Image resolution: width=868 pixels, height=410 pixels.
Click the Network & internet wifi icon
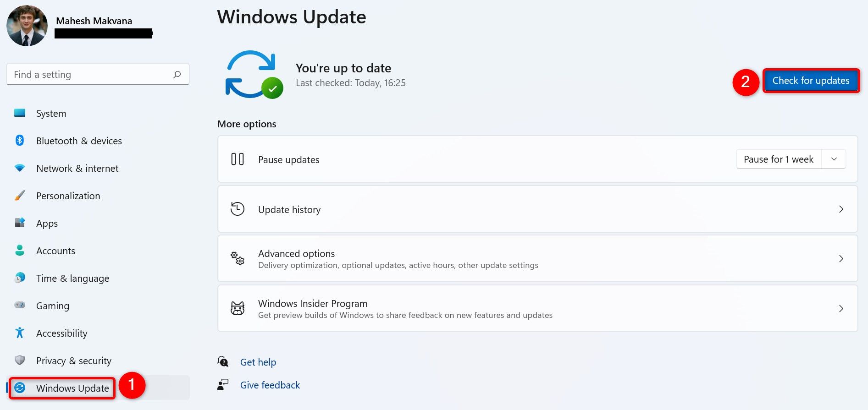(x=20, y=168)
